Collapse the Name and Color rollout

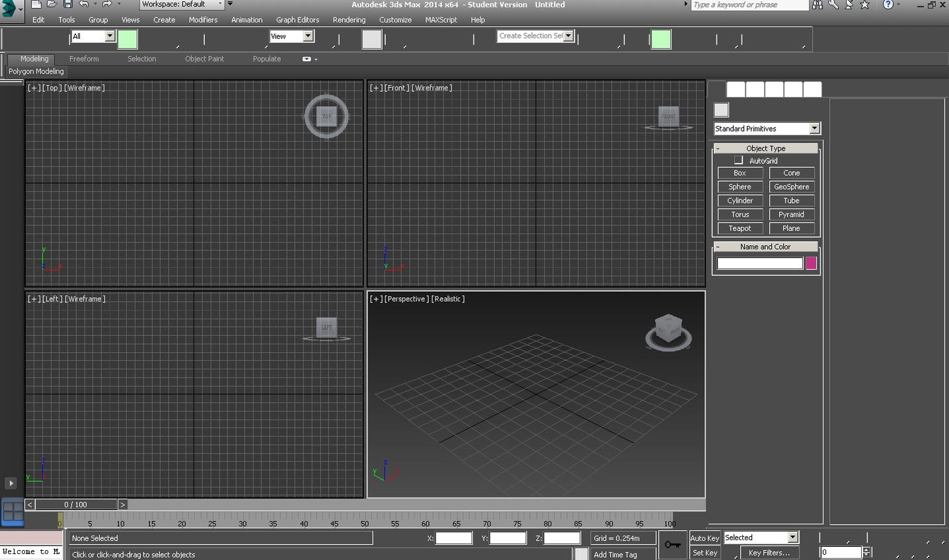(x=766, y=247)
